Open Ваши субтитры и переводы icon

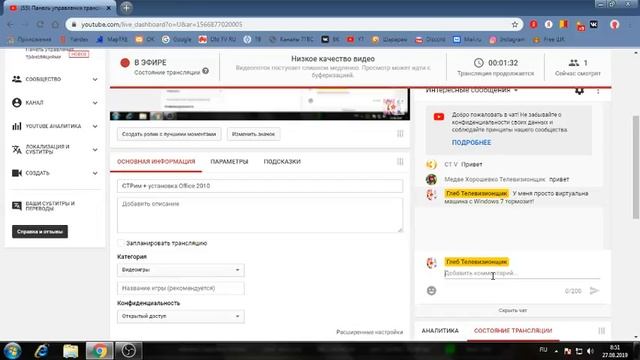[17, 206]
